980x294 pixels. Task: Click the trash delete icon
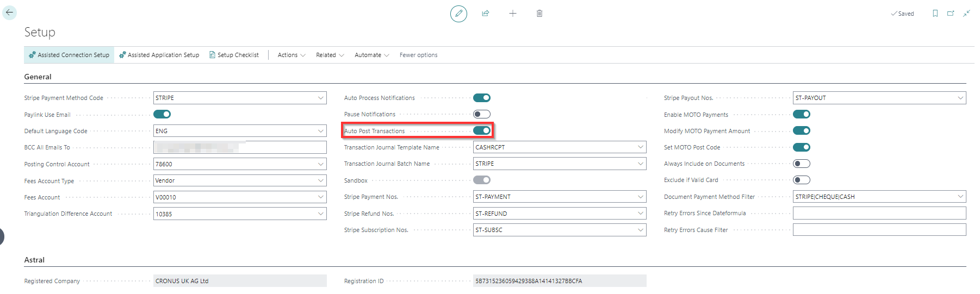tap(539, 14)
